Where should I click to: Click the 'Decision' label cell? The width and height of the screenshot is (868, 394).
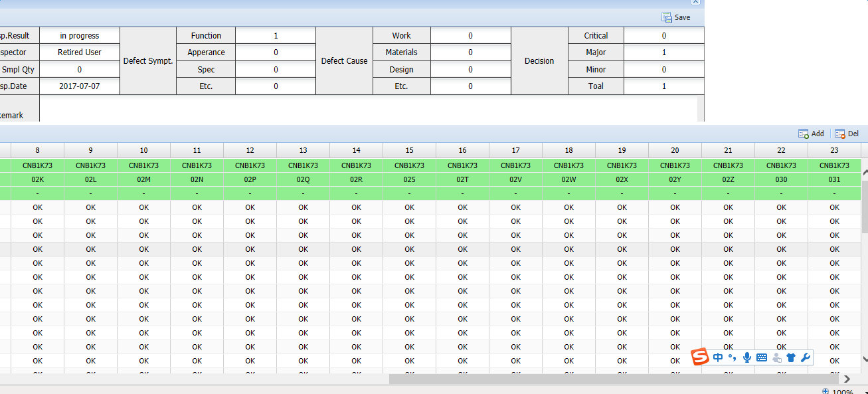point(539,60)
